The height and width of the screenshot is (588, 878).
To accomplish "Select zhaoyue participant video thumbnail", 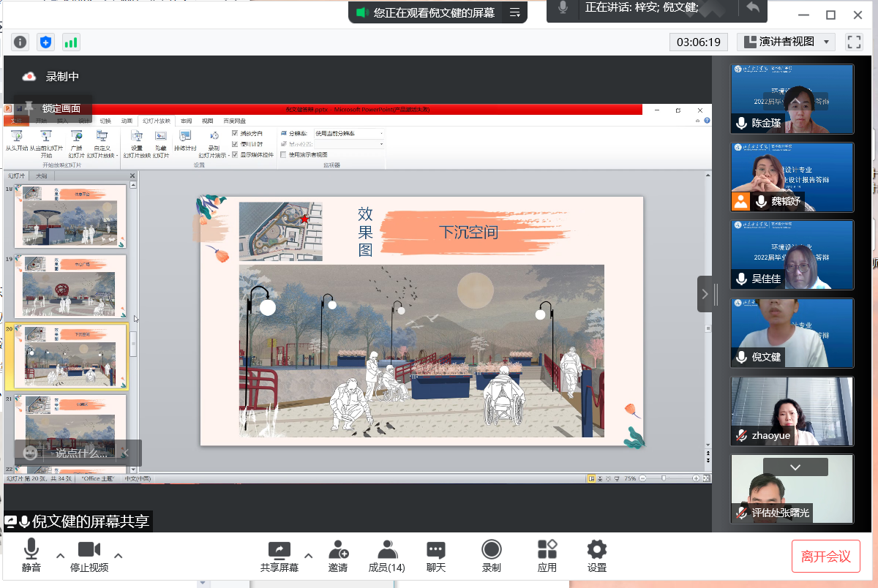I will pyautogui.click(x=792, y=411).
